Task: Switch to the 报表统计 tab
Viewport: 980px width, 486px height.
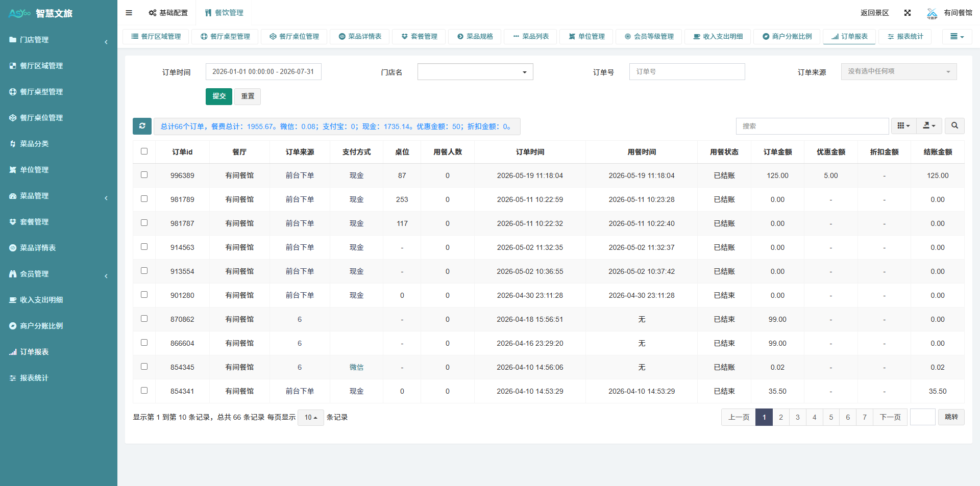Action: tap(905, 37)
